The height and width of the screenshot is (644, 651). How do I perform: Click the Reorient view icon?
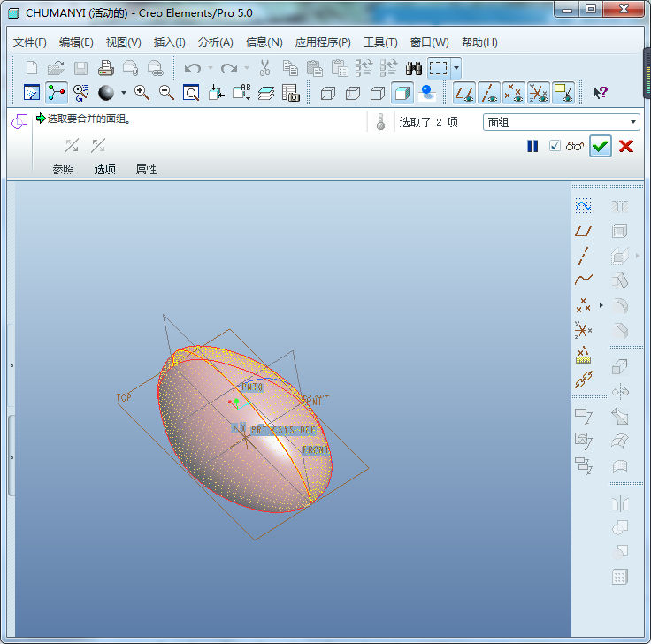tap(216, 93)
